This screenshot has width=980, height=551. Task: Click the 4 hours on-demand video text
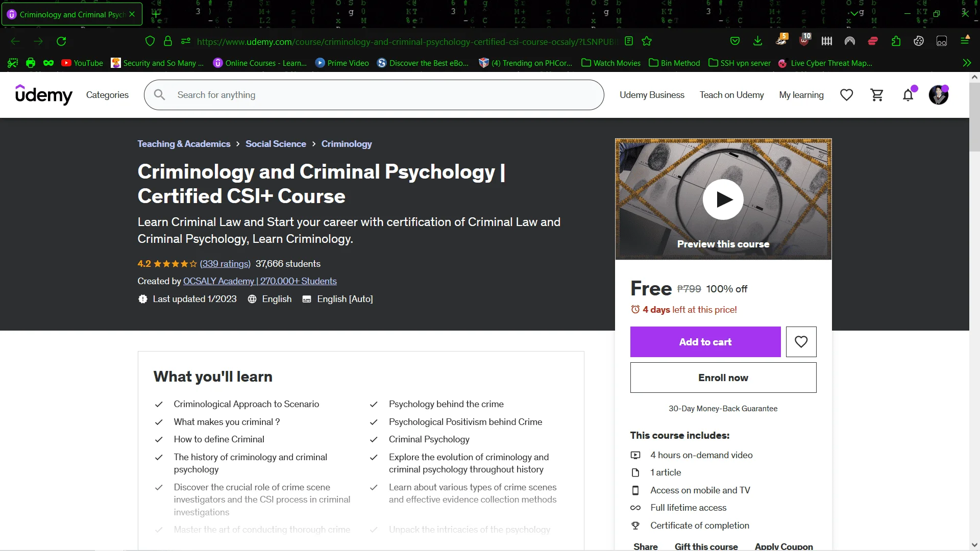(x=701, y=455)
